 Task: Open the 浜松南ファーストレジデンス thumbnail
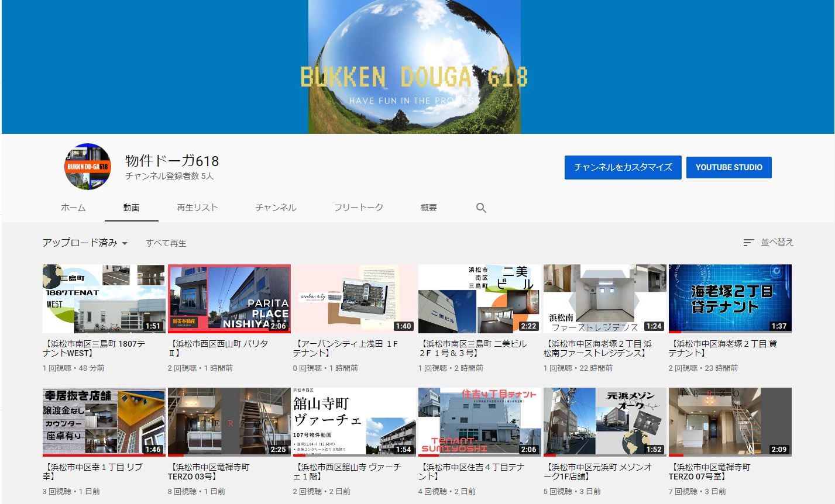[x=604, y=299]
